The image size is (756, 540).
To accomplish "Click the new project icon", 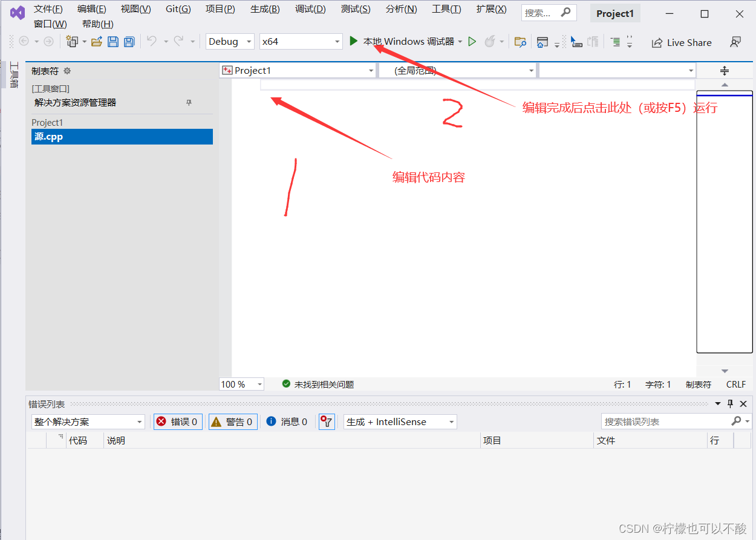I will (73, 41).
